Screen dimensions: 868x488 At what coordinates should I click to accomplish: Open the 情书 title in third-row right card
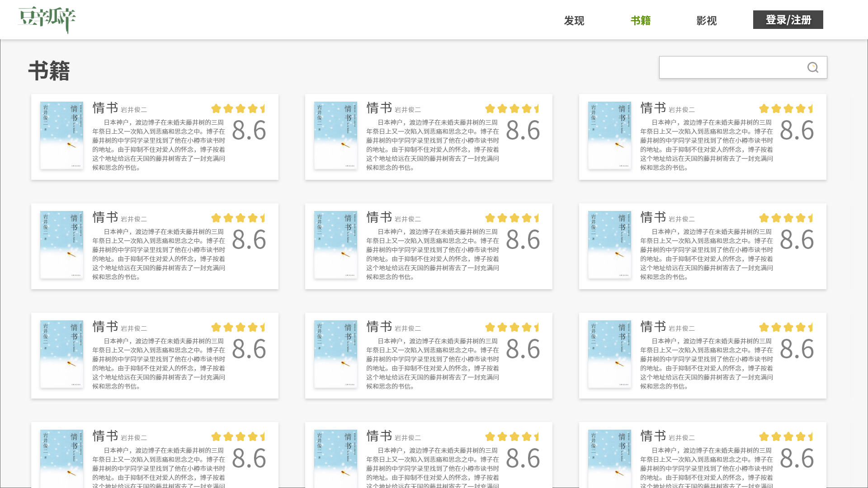coord(653,327)
